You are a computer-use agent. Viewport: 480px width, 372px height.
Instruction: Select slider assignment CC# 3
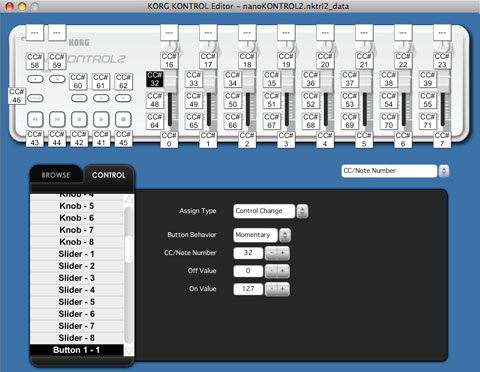[x=286, y=140]
